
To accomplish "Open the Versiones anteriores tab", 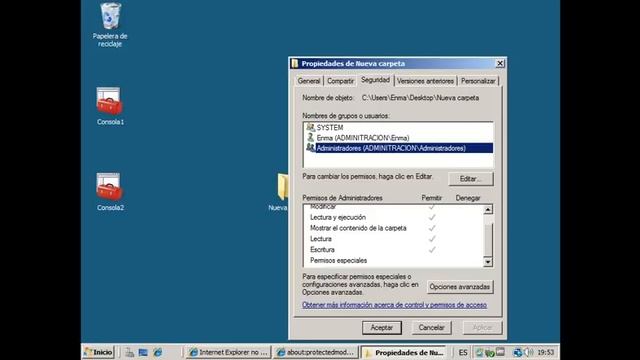I will tap(425, 81).
